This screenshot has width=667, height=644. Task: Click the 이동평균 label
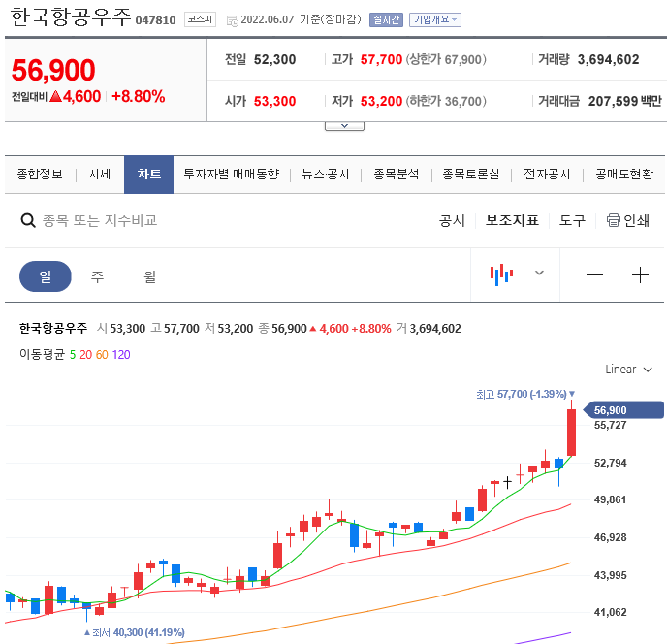pyautogui.click(x=42, y=355)
